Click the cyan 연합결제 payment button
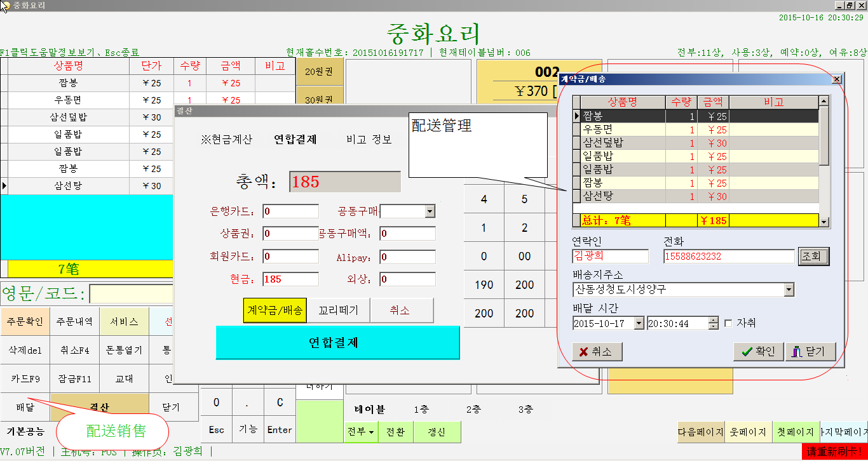868x461 pixels. (337, 343)
